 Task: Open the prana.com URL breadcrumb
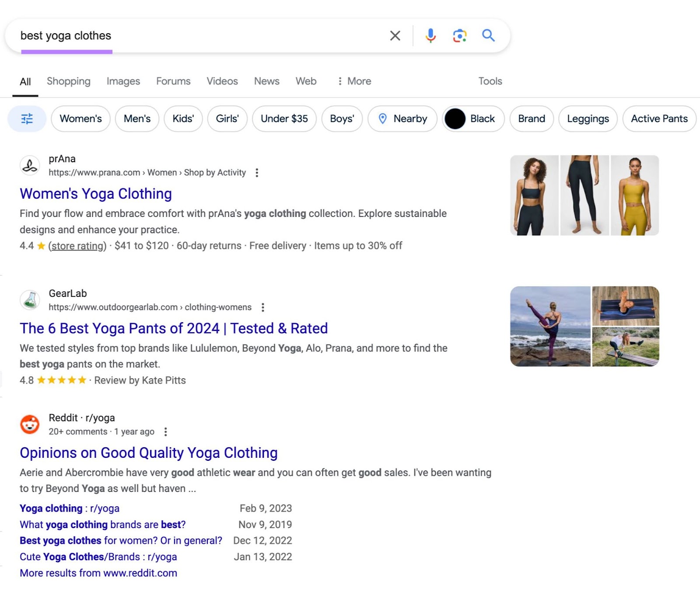(147, 173)
